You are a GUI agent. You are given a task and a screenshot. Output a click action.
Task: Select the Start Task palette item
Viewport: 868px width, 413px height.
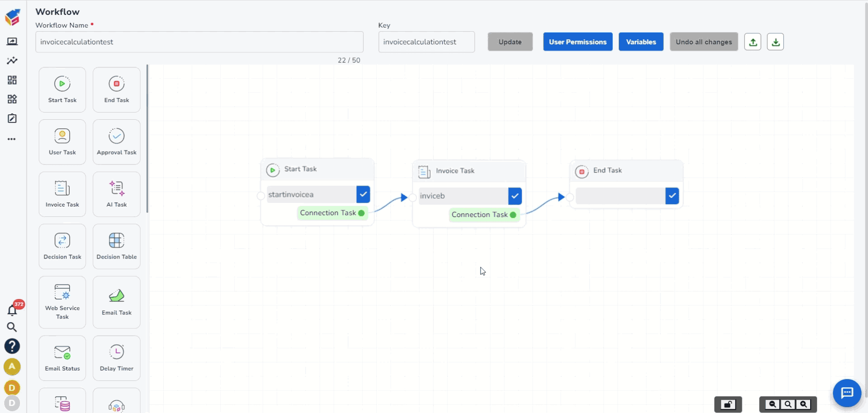pyautogui.click(x=62, y=89)
